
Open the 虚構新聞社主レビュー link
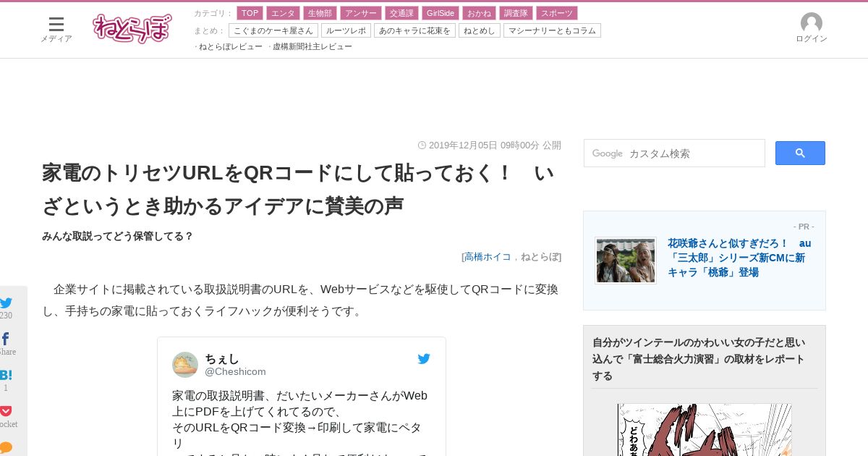(312, 46)
